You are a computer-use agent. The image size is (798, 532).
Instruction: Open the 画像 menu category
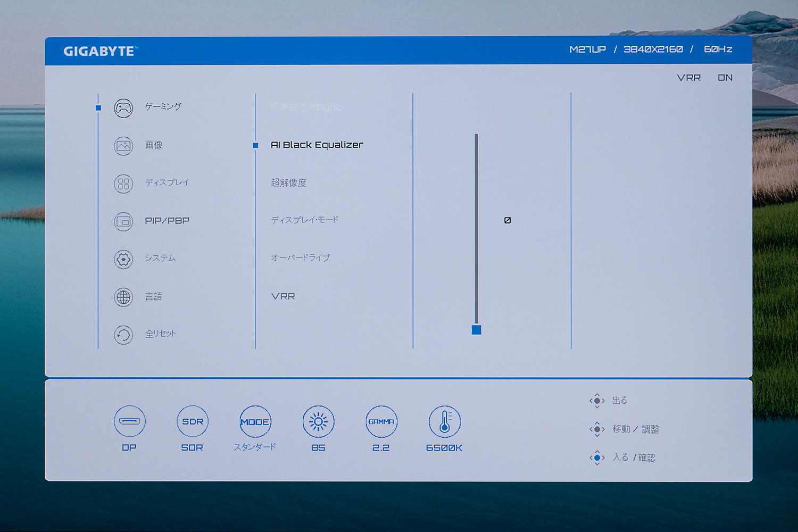pyautogui.click(x=154, y=145)
